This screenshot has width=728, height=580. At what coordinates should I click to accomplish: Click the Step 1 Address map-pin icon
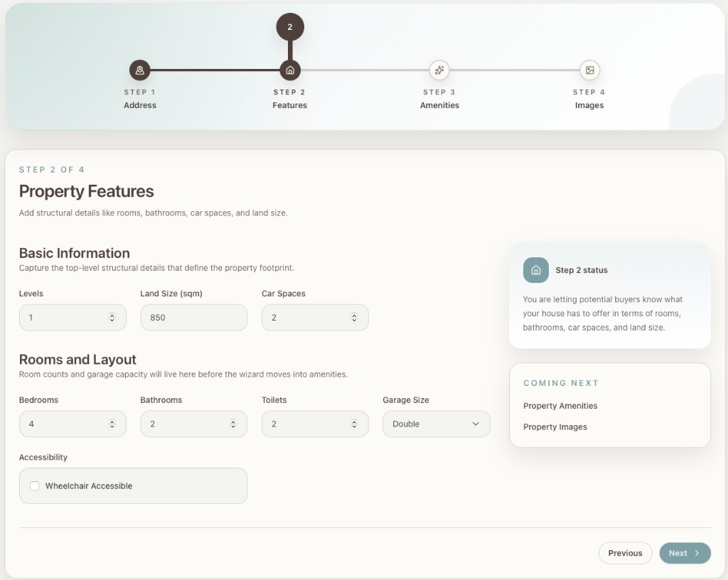point(140,70)
